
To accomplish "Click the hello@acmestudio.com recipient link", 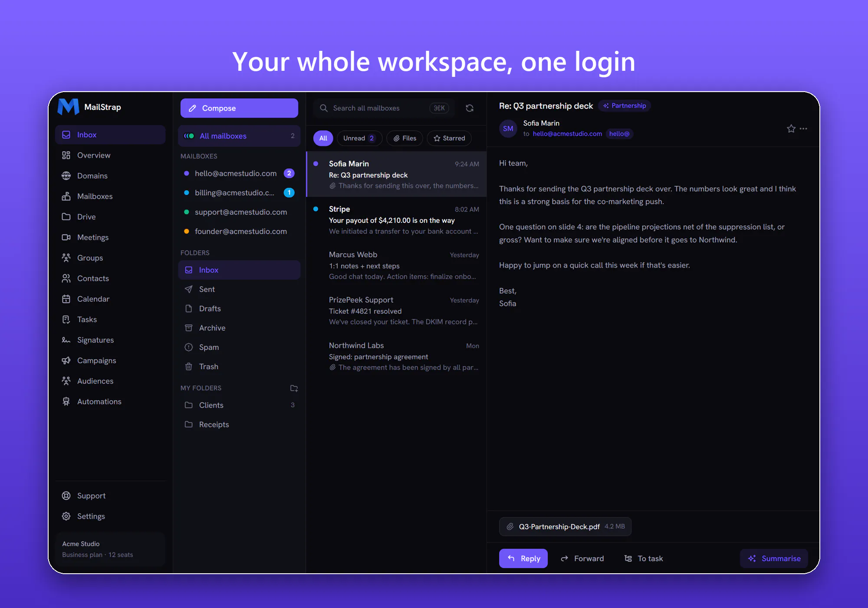I will [x=567, y=134].
